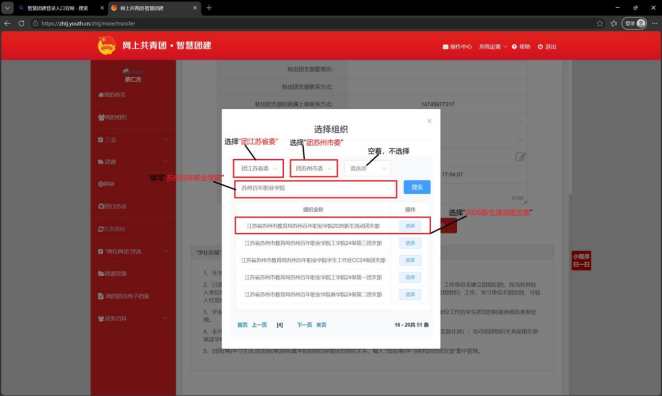Click the 苏州百年职业学院 search input field
Viewport: 662px width, 396px height.
[315, 189]
